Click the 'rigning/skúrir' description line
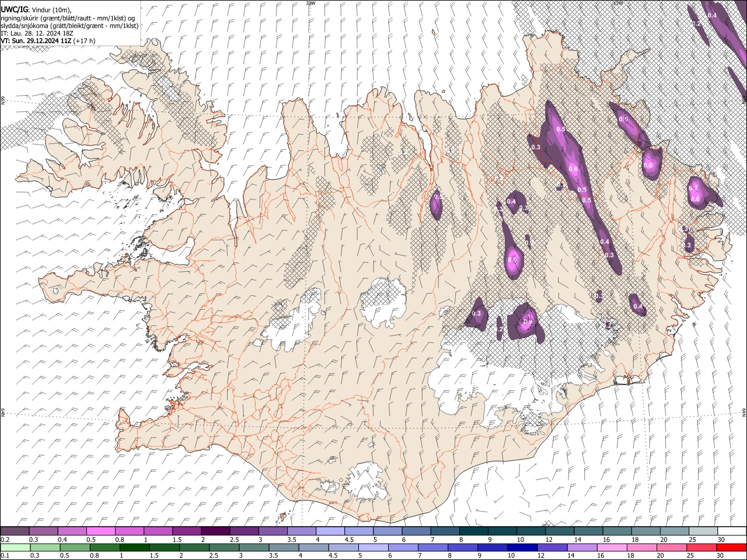This screenshot has height=560, width=747. [x=68, y=17]
